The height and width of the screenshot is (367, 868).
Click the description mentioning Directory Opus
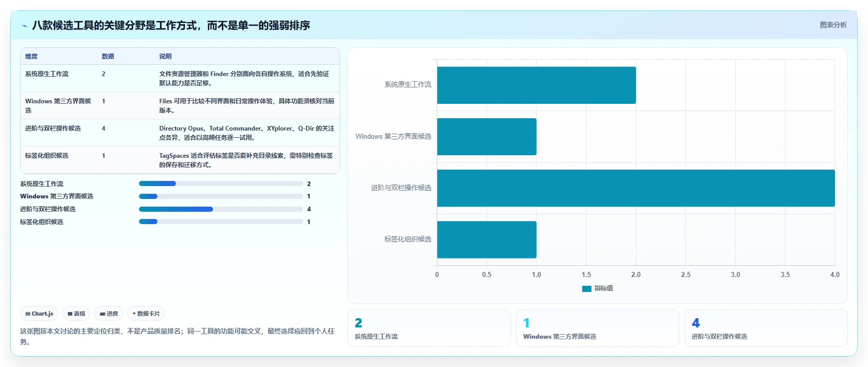click(246, 133)
